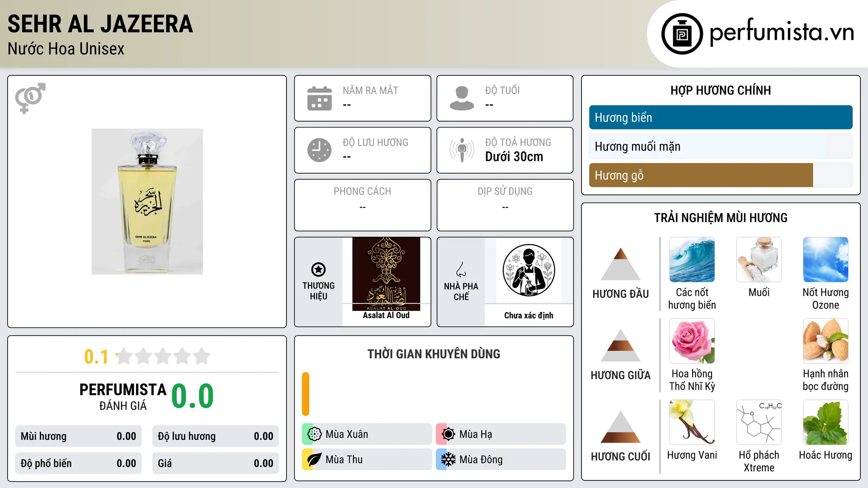Screen dimensions: 868x488
Task: Click the sun icon for Mùa Hạ
Action: (448, 434)
